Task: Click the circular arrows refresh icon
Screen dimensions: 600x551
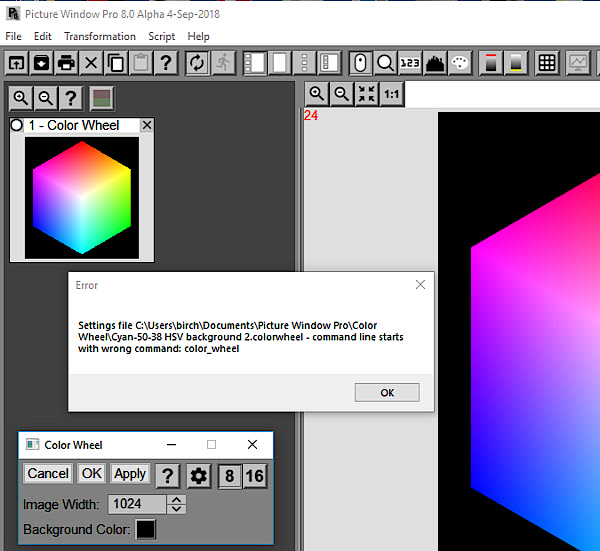Action: click(x=197, y=63)
